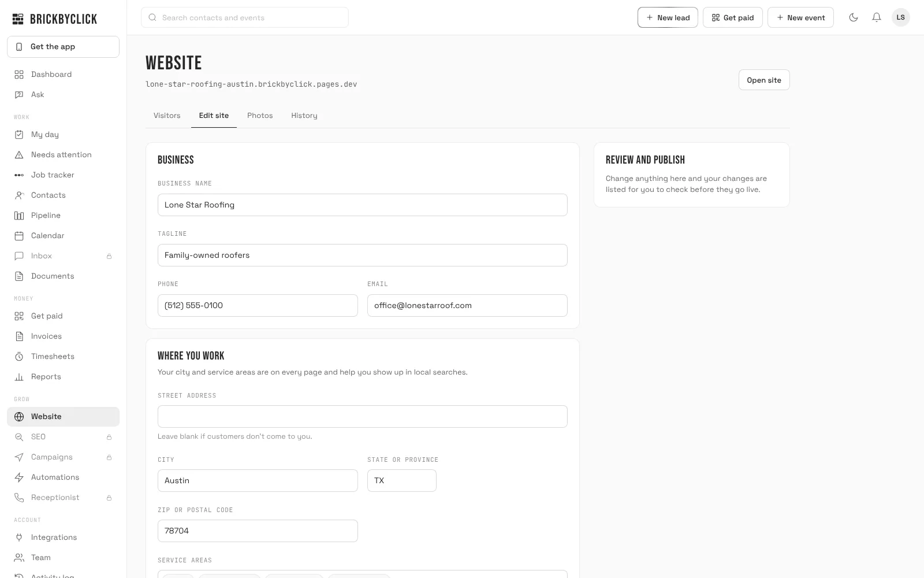Click the State or province field
The width and height of the screenshot is (924, 578).
(402, 480)
